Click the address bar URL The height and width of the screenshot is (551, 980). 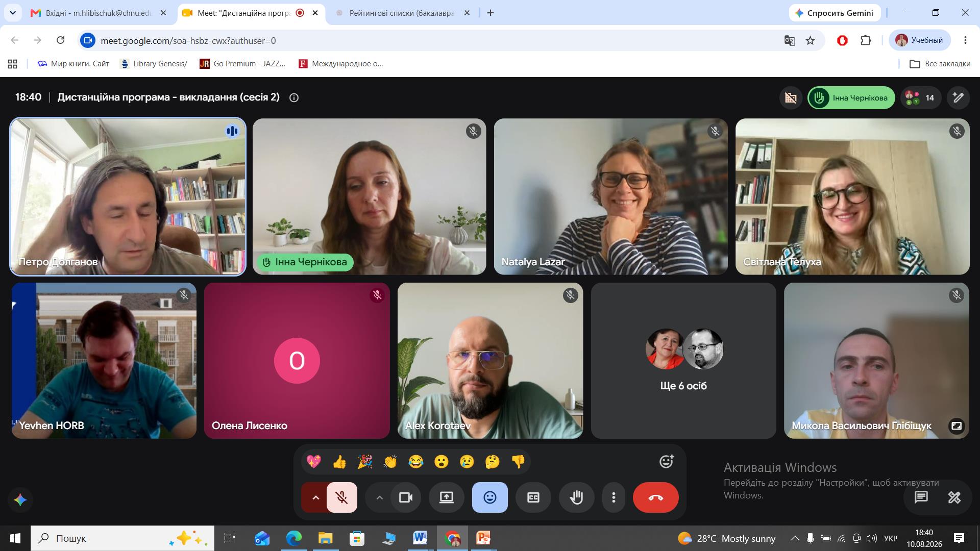[188, 40]
